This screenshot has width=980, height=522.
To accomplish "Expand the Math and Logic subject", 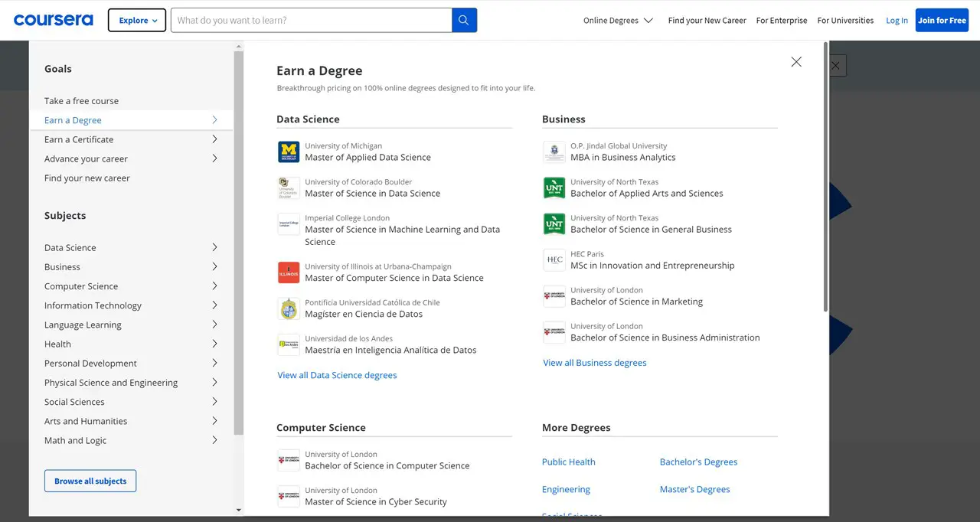I will click(x=214, y=440).
